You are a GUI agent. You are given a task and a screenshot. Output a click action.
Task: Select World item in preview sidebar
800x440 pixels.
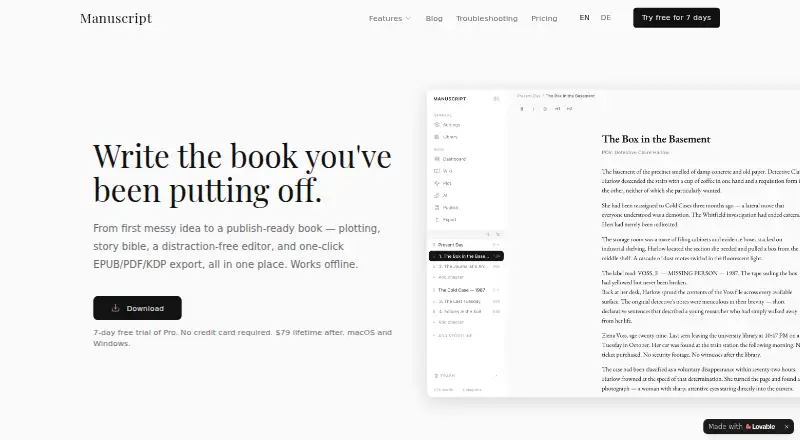443,171
